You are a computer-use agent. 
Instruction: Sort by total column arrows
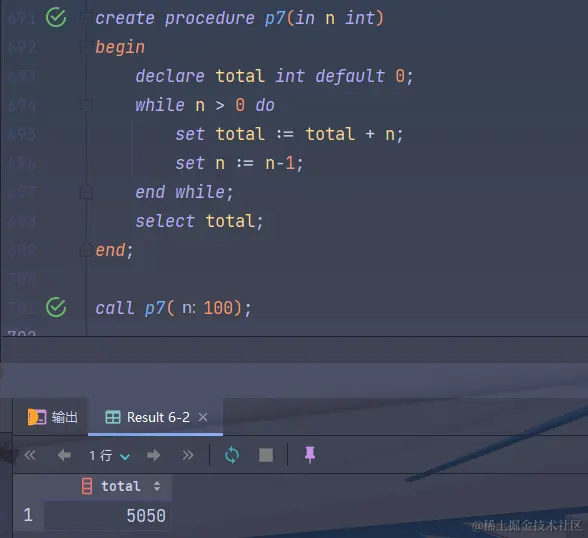(x=157, y=486)
